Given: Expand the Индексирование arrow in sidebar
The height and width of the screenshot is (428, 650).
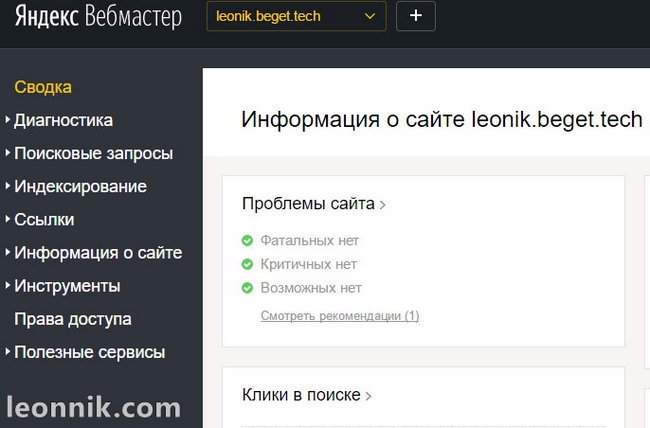Looking at the screenshot, I should [x=7, y=186].
